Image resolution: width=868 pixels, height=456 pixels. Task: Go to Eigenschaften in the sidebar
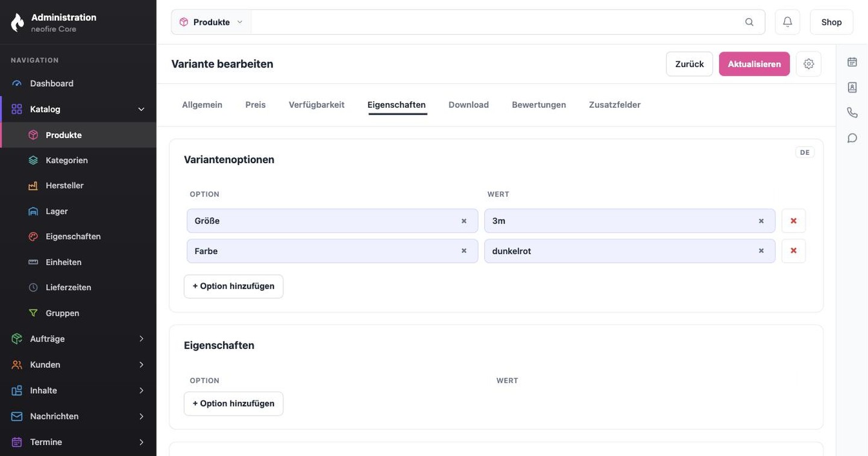pyautogui.click(x=78, y=237)
